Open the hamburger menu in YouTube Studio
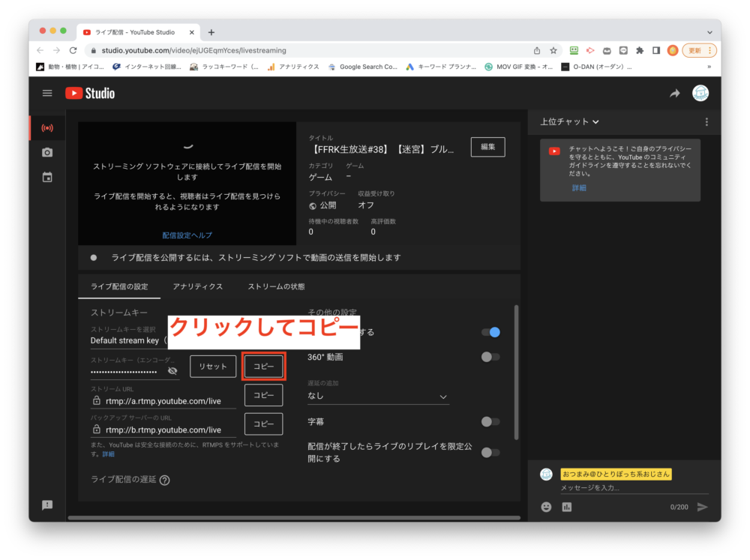750x560 pixels. click(46, 93)
